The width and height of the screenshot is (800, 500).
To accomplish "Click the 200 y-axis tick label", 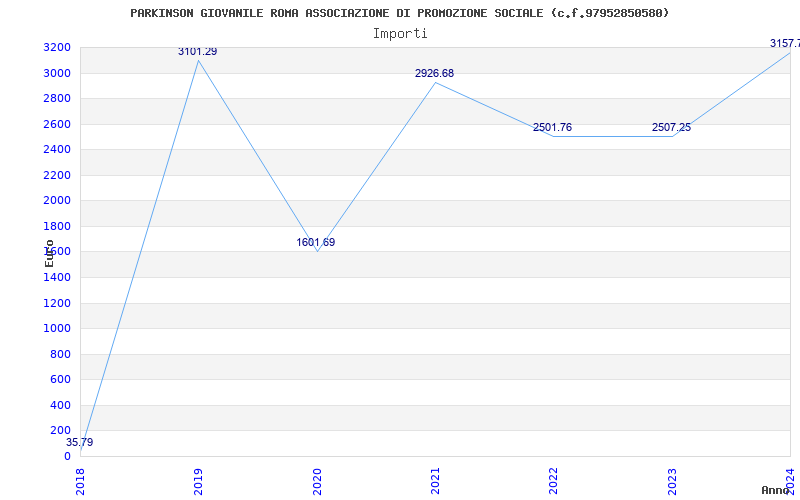I will (60, 431).
